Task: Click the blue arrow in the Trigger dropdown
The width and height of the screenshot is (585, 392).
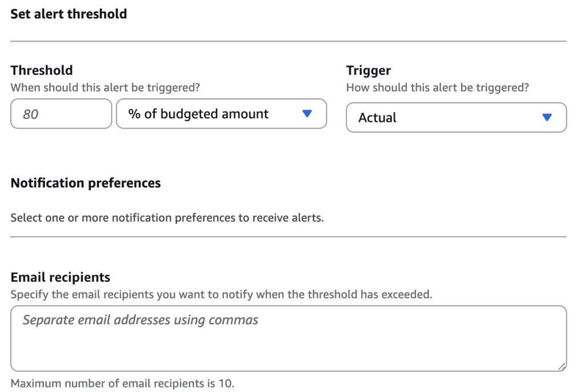Action: 547,117
